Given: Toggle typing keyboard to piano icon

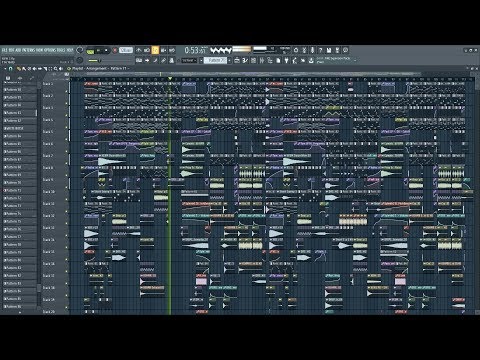Looking at the screenshot, I should [139, 60].
